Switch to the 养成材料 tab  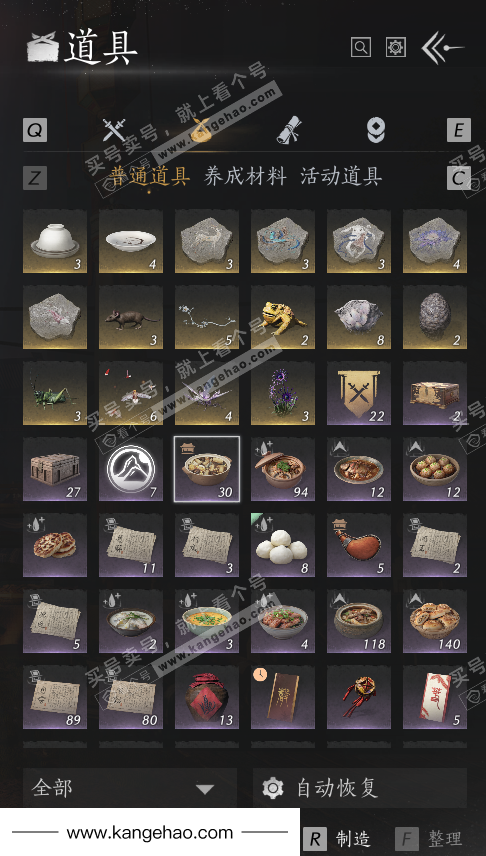coord(245,177)
